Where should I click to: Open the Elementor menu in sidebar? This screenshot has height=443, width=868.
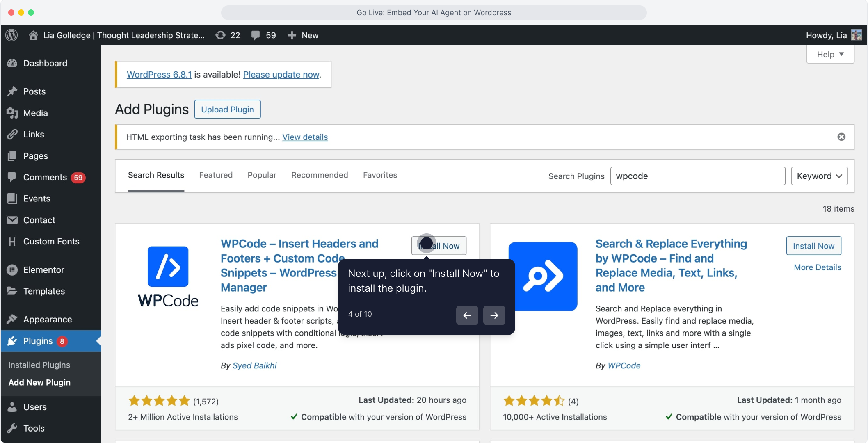tap(43, 270)
